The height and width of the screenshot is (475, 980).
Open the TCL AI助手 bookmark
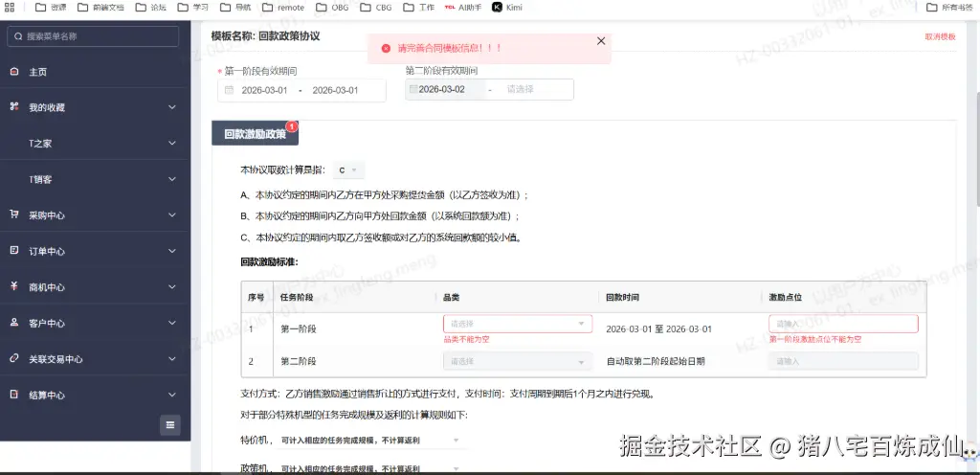pos(464,8)
